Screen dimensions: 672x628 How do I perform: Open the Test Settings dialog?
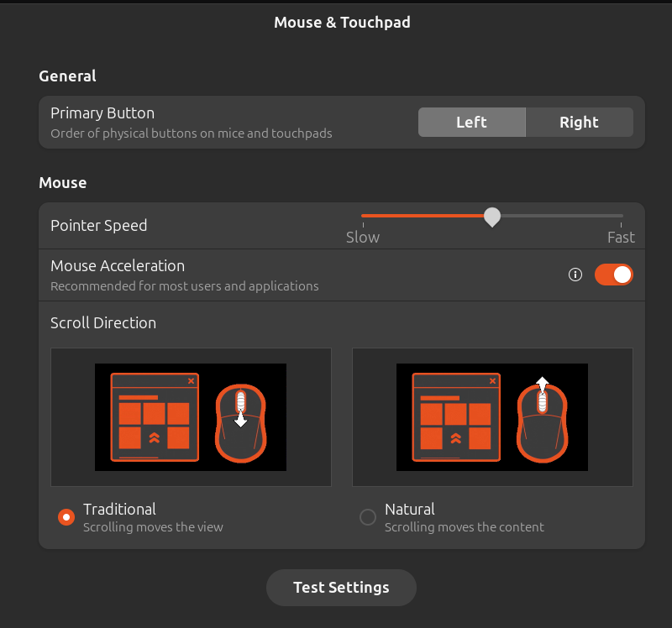341,588
